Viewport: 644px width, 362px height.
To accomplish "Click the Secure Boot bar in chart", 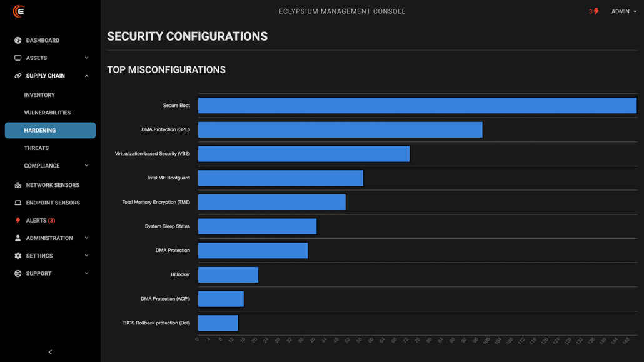I will tap(417, 106).
